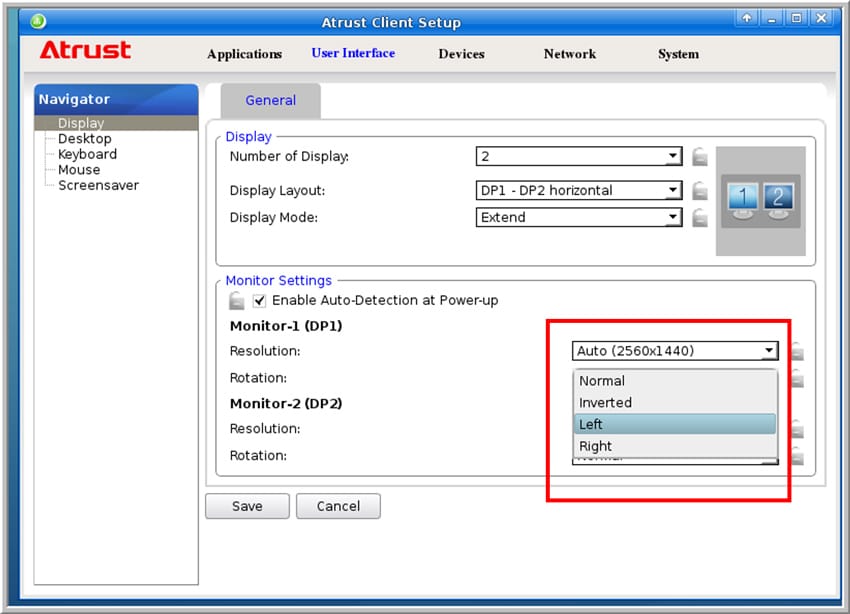This screenshot has width=850, height=614.
Task: Click the Atrust logo
Action: click(x=85, y=50)
